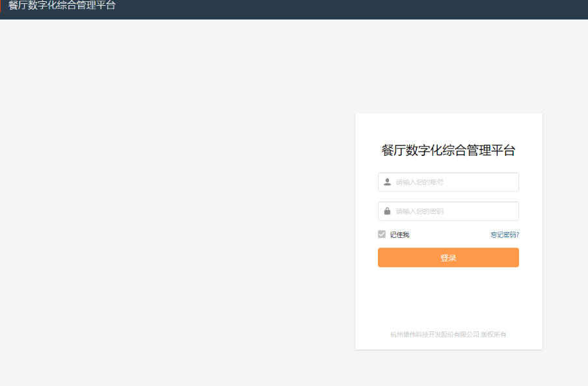Click blank card space above the heading
Screen dimensions: 588x386
click(x=448, y=125)
